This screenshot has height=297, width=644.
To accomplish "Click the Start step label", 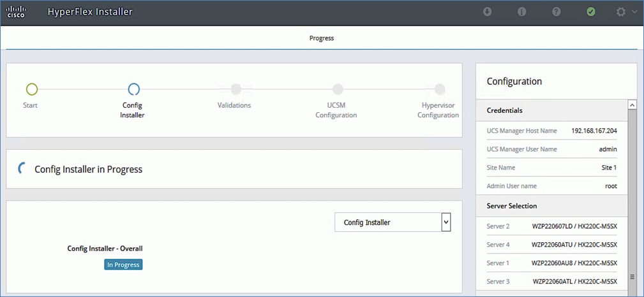I will pyautogui.click(x=31, y=105).
